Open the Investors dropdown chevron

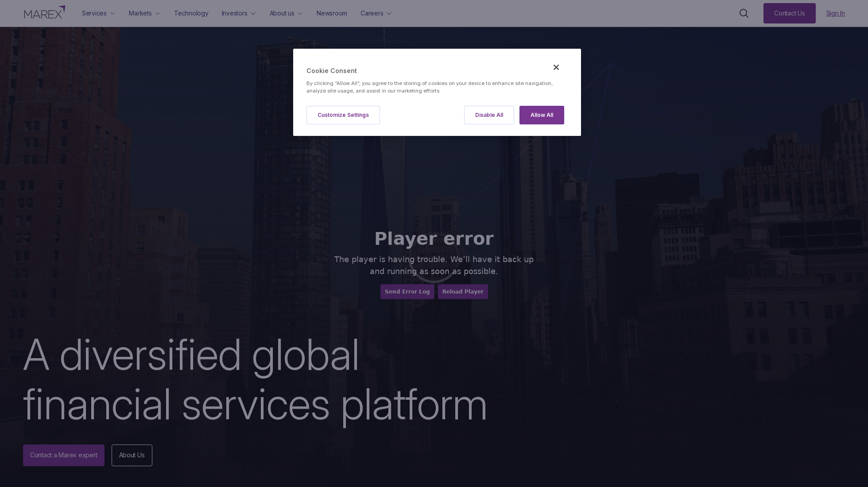pos(253,14)
